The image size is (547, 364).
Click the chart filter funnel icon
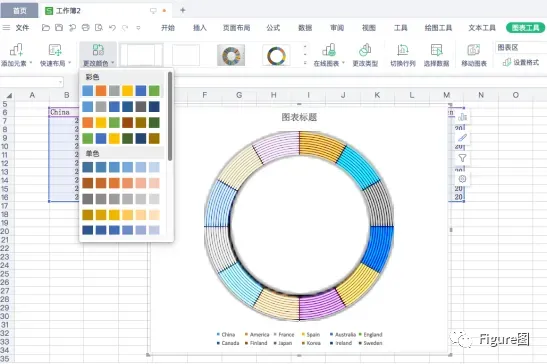[x=462, y=158]
